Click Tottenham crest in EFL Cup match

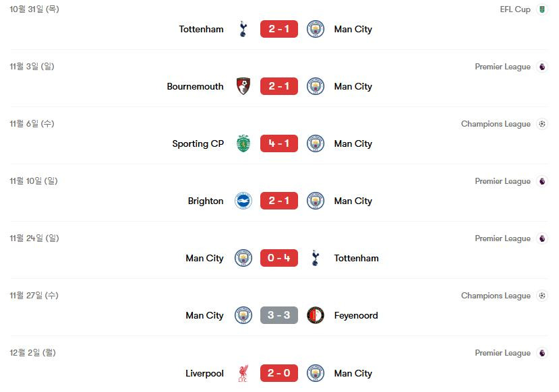coord(243,29)
